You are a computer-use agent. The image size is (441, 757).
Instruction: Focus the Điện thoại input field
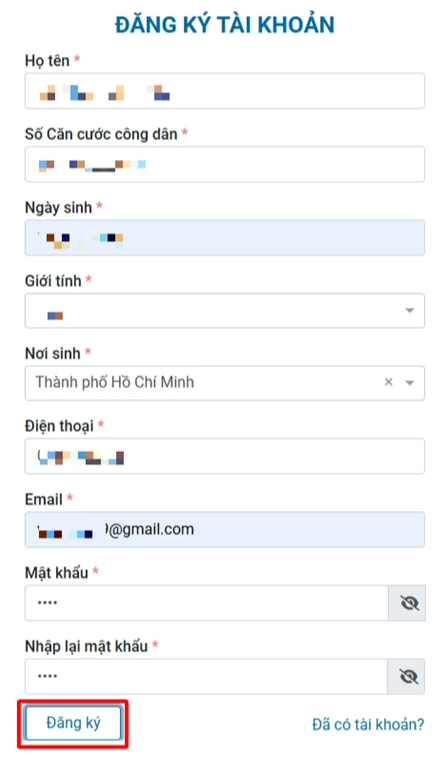point(225,456)
